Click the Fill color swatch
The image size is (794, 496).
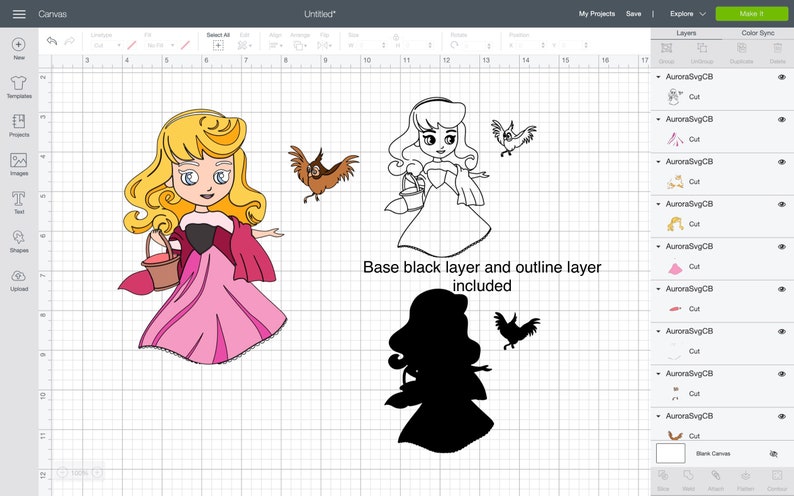pos(185,46)
